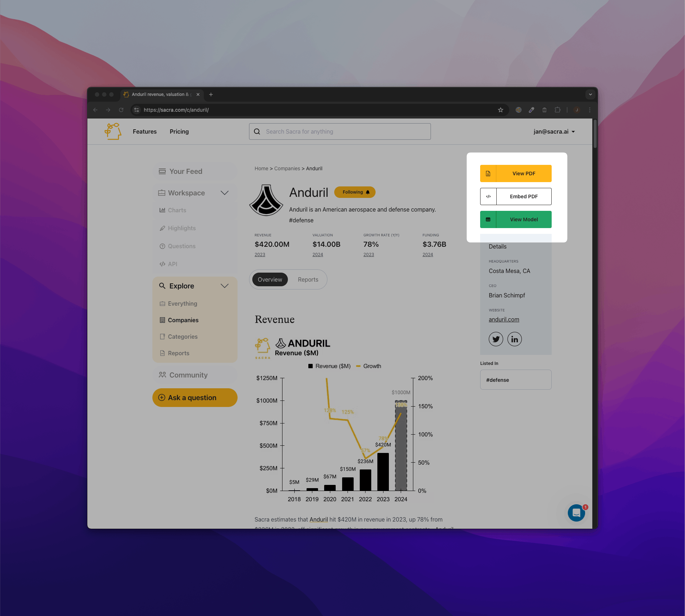685x616 pixels.
Task: Open Anduril's LinkedIn profile icon
Action: click(x=515, y=339)
